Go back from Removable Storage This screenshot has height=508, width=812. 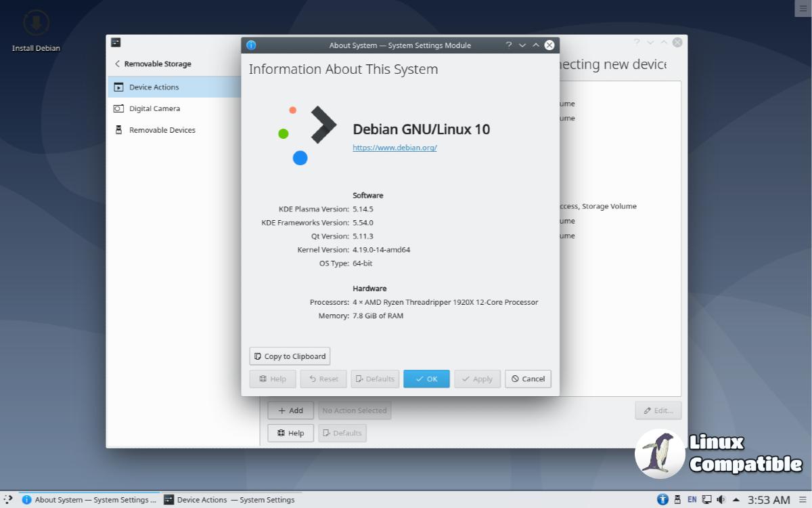coord(117,64)
